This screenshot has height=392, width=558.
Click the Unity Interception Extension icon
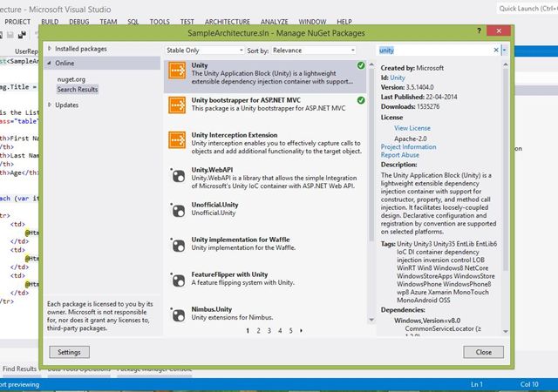click(177, 140)
